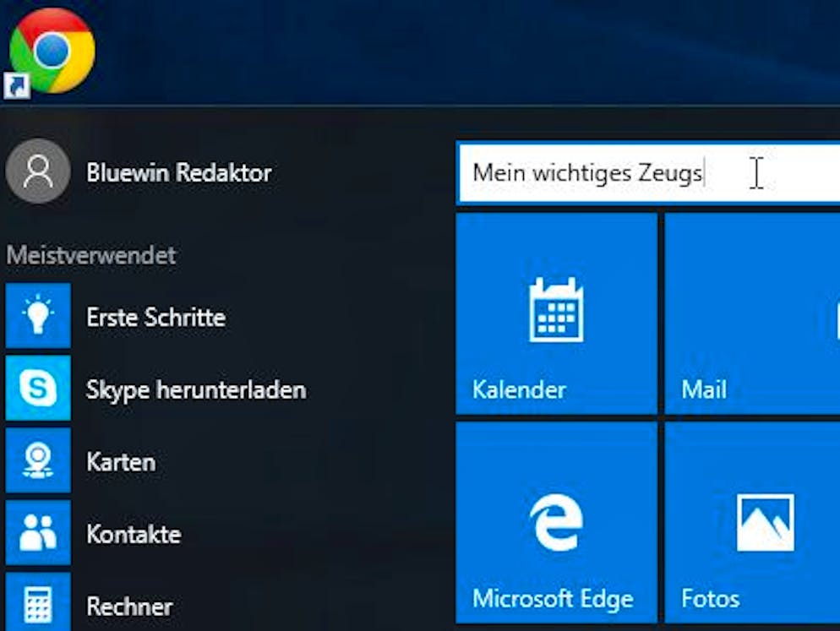840x631 pixels.
Task: Edit the tile group name field
Action: coord(649,172)
